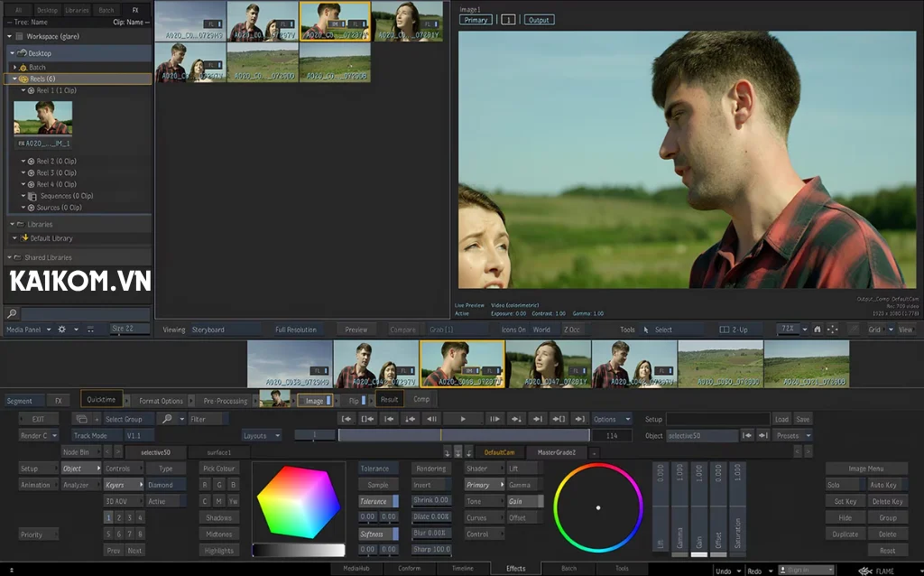Click the Select arrow cursor tool icon
The height and width of the screenshot is (576, 924).
click(x=646, y=330)
